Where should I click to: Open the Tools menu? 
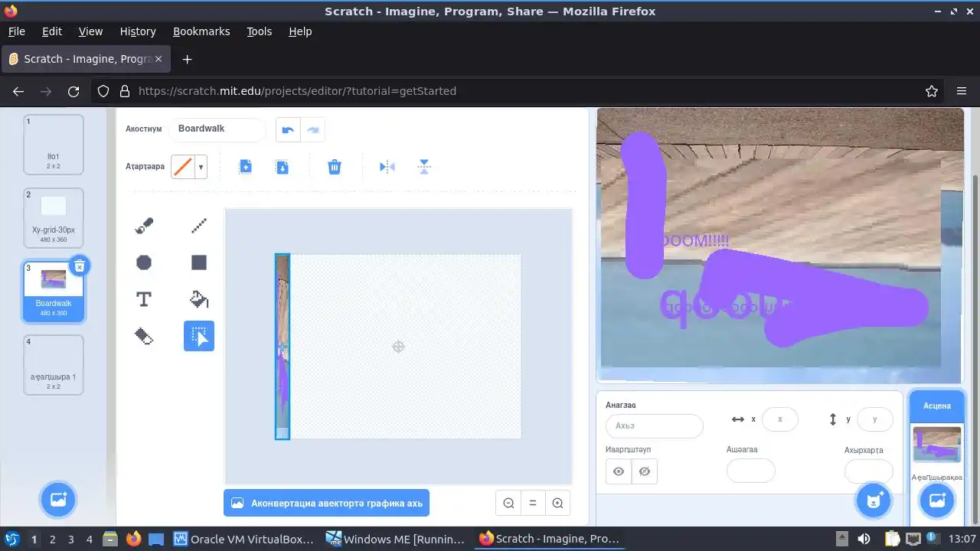tap(259, 31)
